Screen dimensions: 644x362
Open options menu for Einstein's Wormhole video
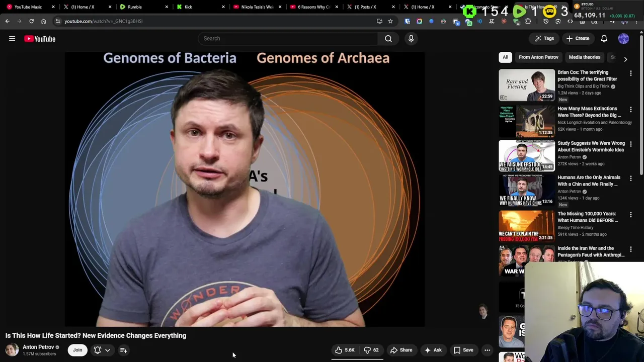630,144
